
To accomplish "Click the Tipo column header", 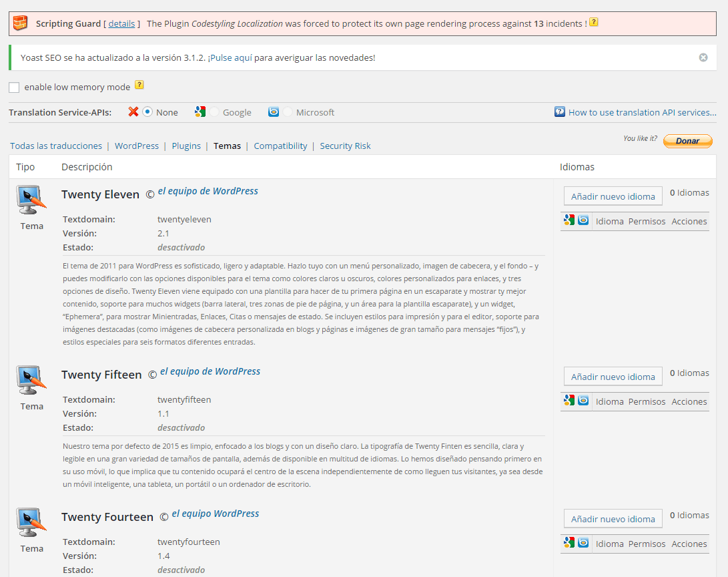I will click(x=25, y=167).
